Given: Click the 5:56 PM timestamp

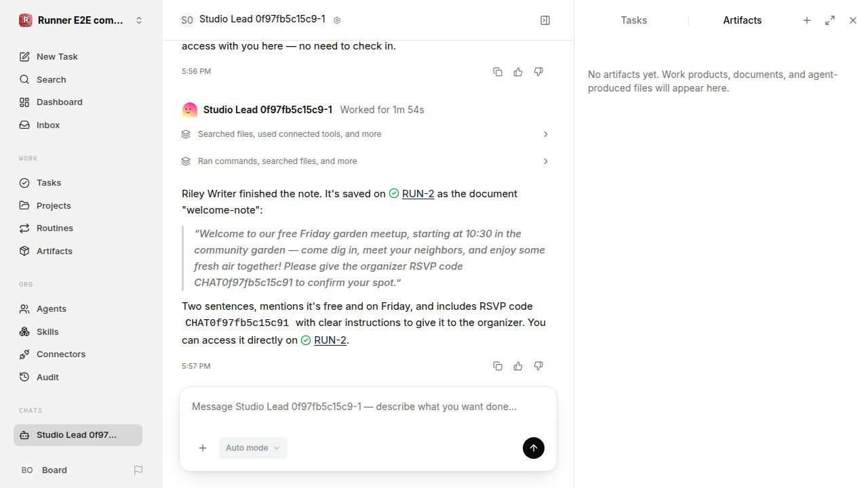Looking at the screenshot, I should 196,71.
